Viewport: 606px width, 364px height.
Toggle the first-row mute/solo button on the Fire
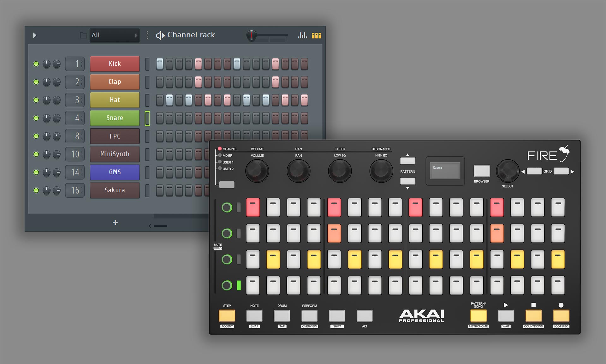pos(227,207)
